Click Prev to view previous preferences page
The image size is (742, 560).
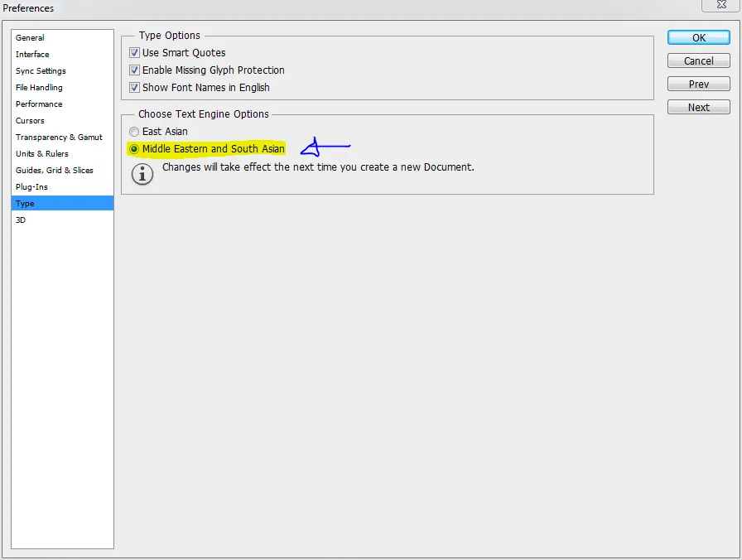(x=699, y=84)
